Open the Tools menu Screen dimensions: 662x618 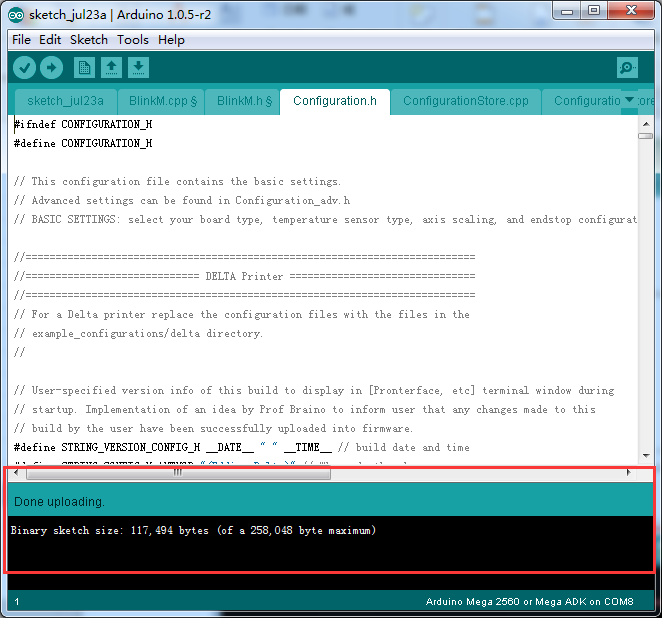133,40
